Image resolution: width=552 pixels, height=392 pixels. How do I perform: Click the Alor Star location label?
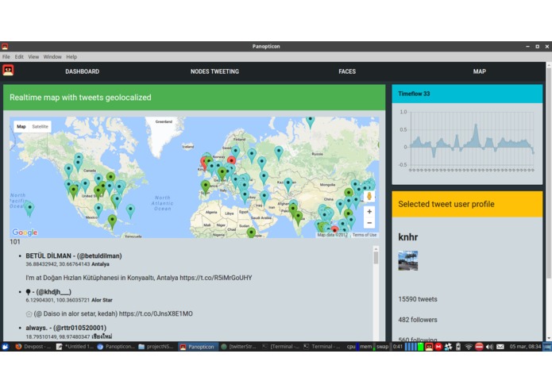tap(102, 300)
